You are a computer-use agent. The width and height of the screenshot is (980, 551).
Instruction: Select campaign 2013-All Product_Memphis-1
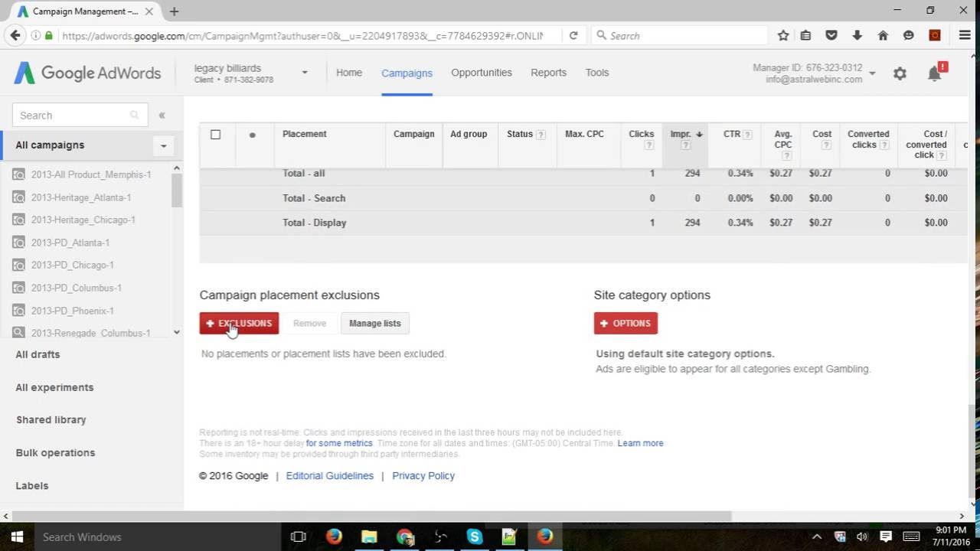click(91, 174)
